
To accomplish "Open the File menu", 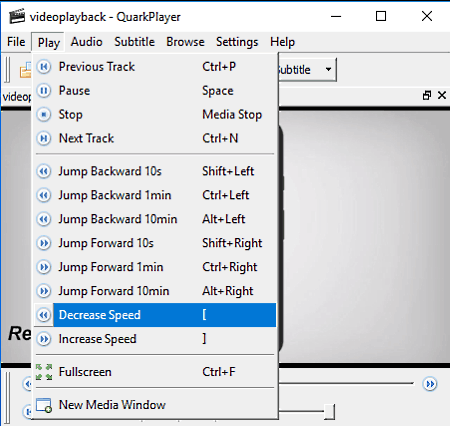I will pos(16,42).
